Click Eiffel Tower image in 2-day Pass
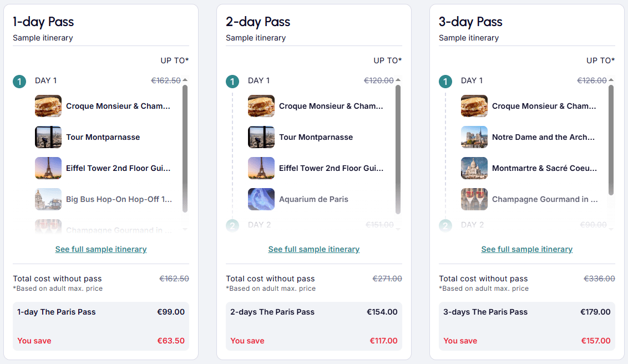 [x=261, y=168]
